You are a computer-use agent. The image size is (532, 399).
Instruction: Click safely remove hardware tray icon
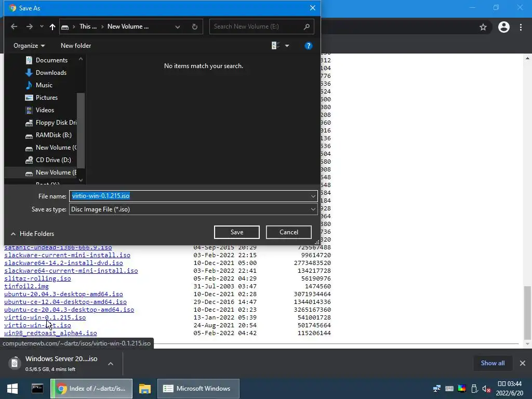click(474, 389)
